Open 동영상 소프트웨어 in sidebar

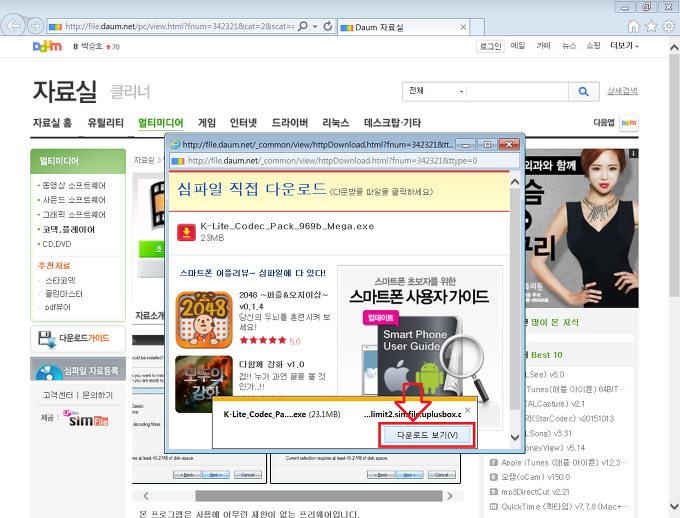point(74,186)
